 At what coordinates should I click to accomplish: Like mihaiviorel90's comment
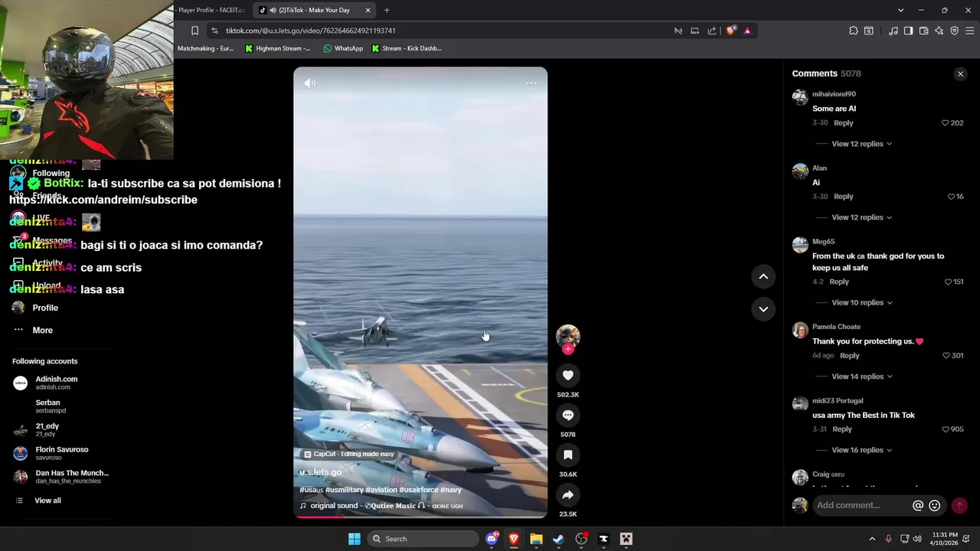946,122
